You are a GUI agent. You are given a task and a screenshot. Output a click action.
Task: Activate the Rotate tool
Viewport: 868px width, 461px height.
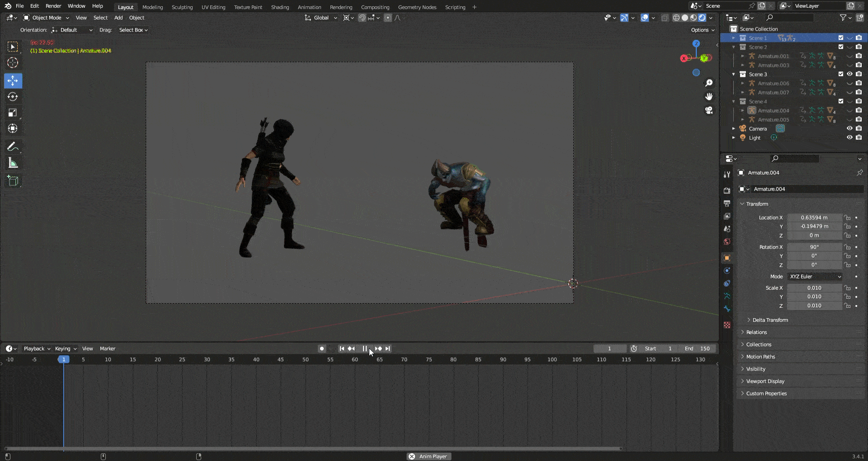click(x=13, y=97)
